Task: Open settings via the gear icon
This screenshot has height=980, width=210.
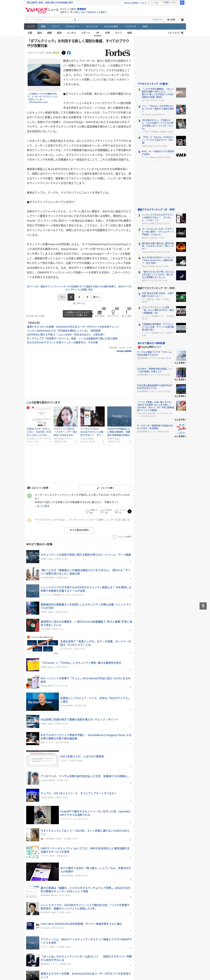Action: tap(182, 20)
